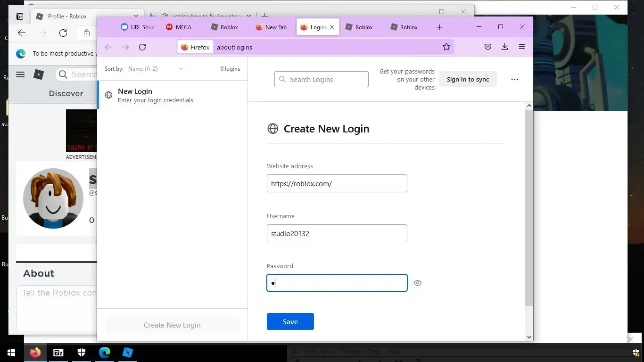
Task: Select the New Login list entry
Action: [x=173, y=95]
